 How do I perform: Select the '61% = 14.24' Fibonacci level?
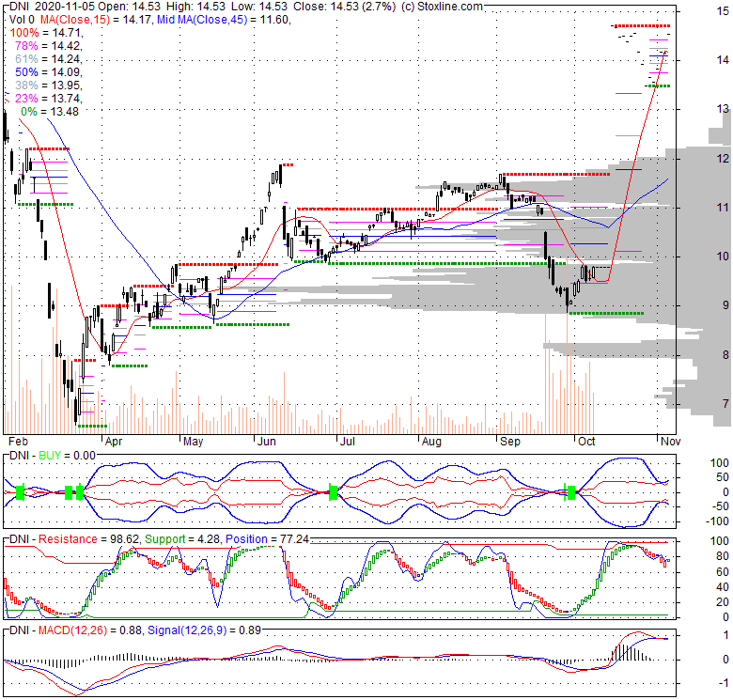[49, 59]
